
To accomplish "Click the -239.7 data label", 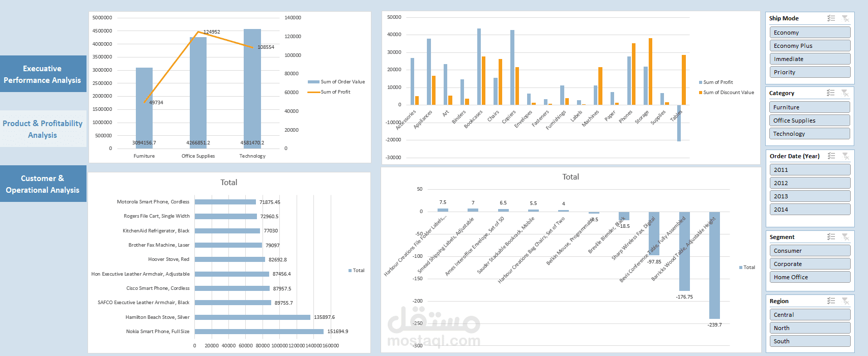I will [x=714, y=325].
